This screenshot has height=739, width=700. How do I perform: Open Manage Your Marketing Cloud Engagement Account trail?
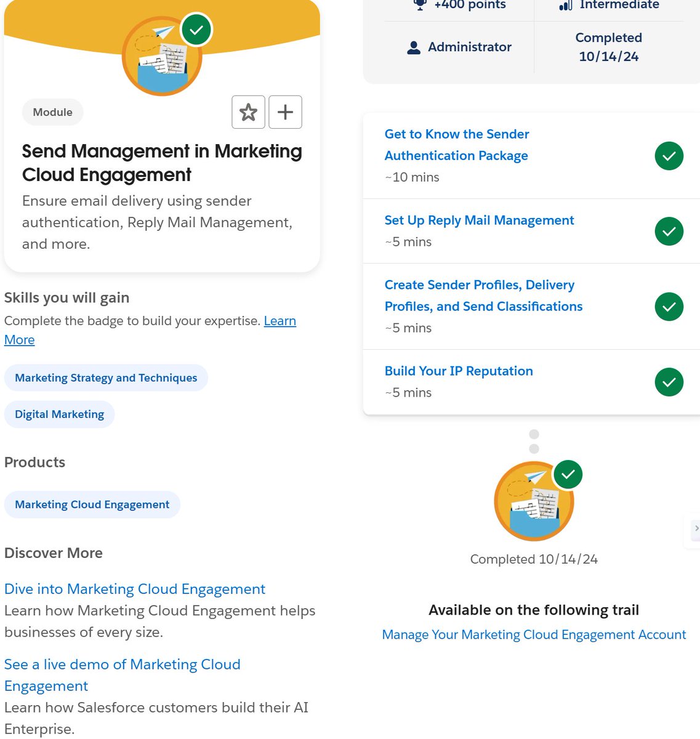(x=534, y=634)
